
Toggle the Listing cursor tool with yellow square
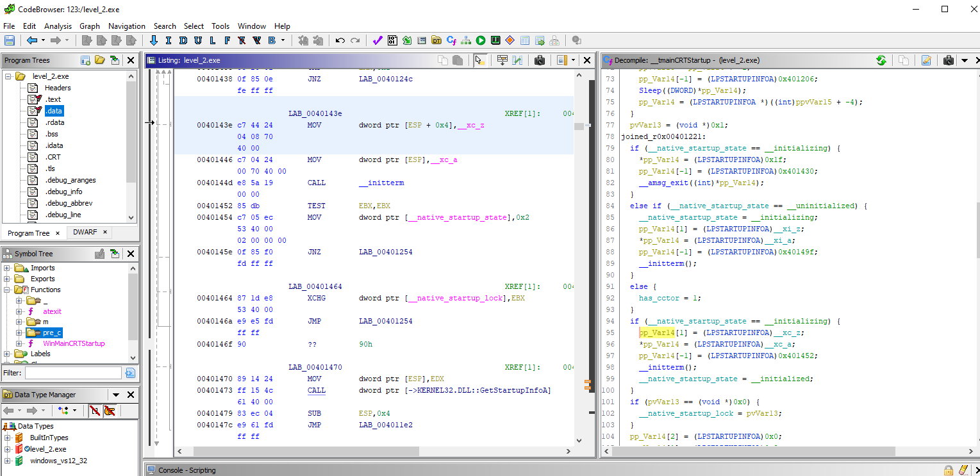click(x=479, y=60)
